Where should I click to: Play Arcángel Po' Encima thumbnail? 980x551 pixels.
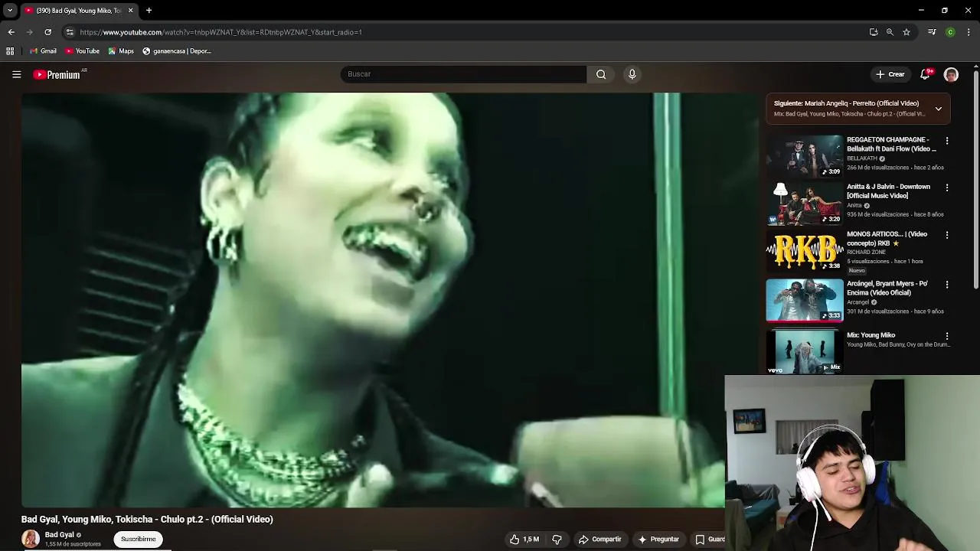(805, 300)
